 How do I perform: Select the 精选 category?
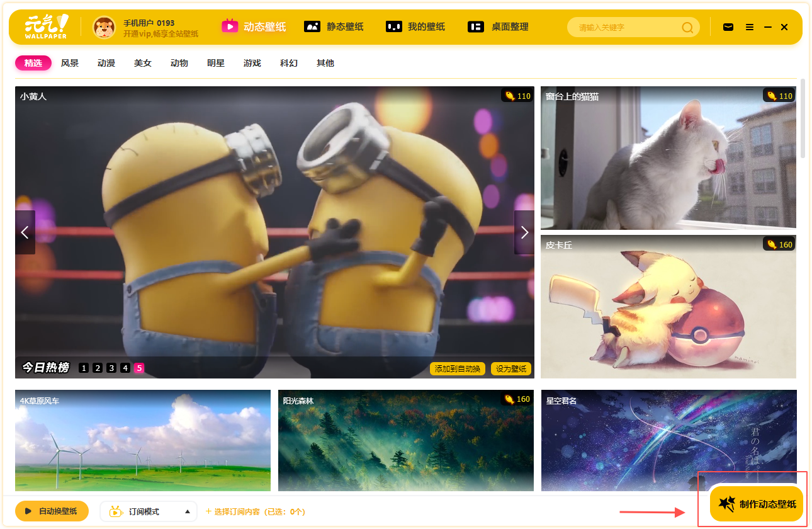point(33,63)
